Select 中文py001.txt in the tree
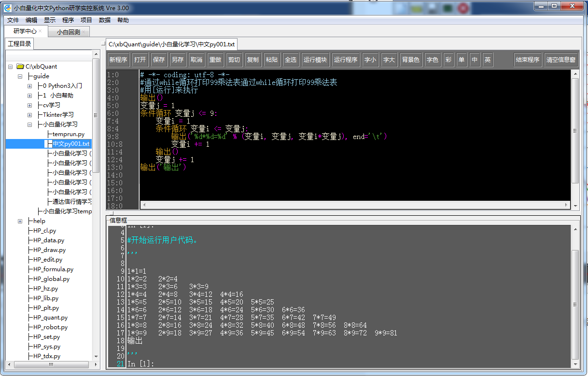588x376 pixels. coord(71,144)
